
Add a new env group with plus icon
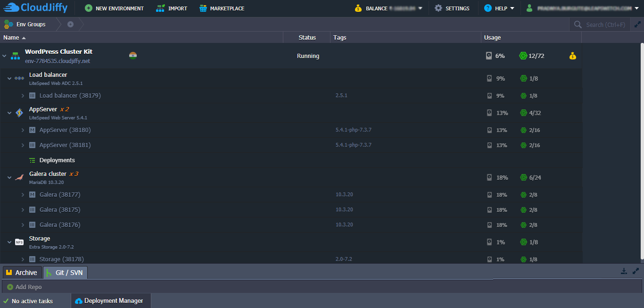click(x=70, y=24)
